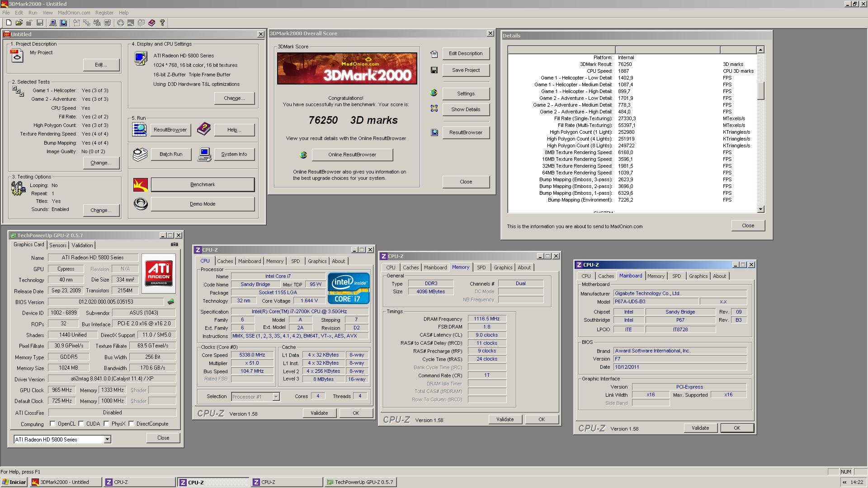Click the Benchmark button
The height and width of the screenshot is (488, 868).
coord(203,184)
